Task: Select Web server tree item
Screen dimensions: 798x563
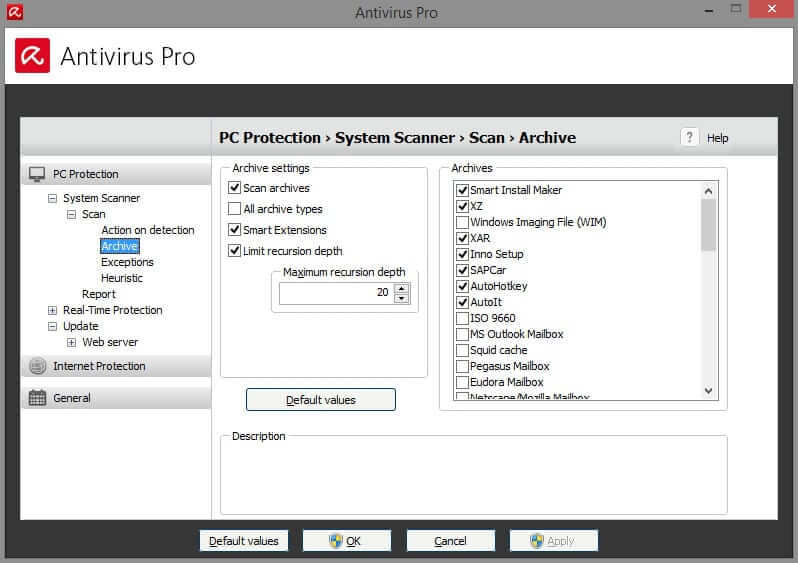Action: [110, 342]
